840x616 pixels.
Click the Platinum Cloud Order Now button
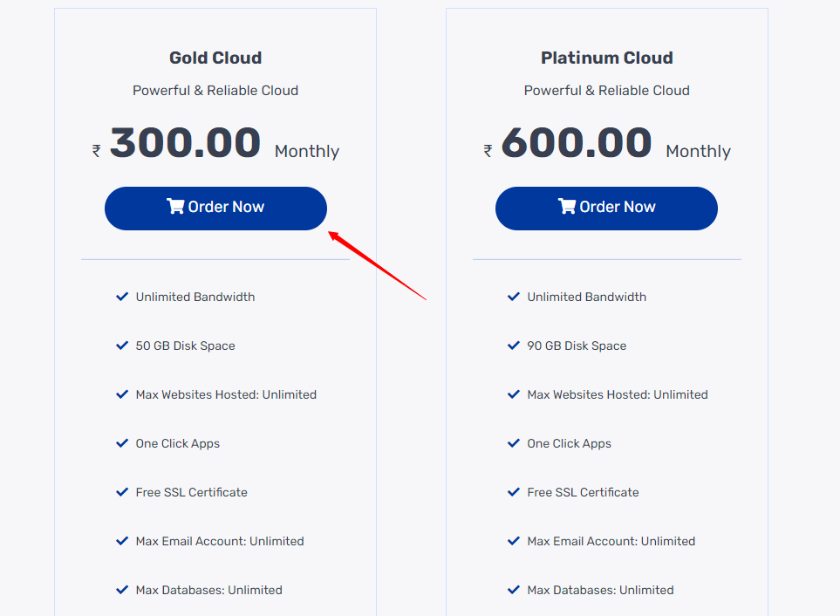606,209
